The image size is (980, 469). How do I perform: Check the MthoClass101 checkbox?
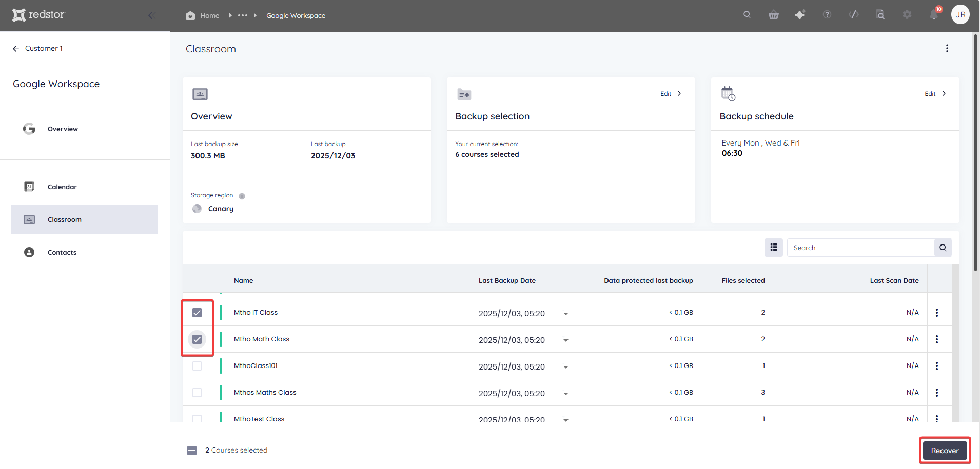click(197, 366)
